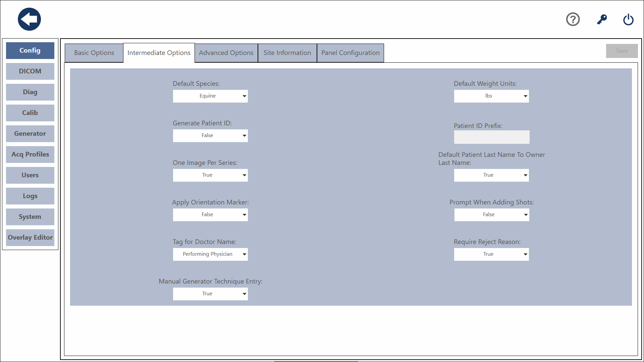Open the System section
The width and height of the screenshot is (644, 362).
pyautogui.click(x=30, y=217)
